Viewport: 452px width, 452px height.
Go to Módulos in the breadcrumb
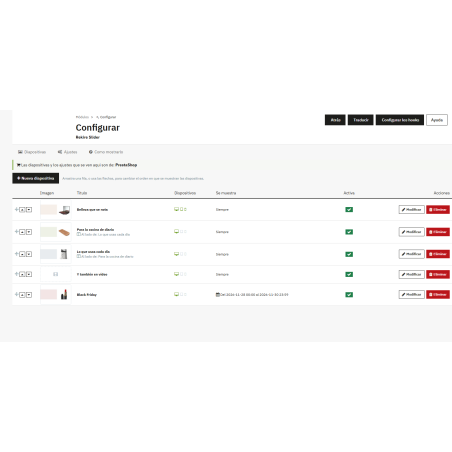[x=82, y=117]
